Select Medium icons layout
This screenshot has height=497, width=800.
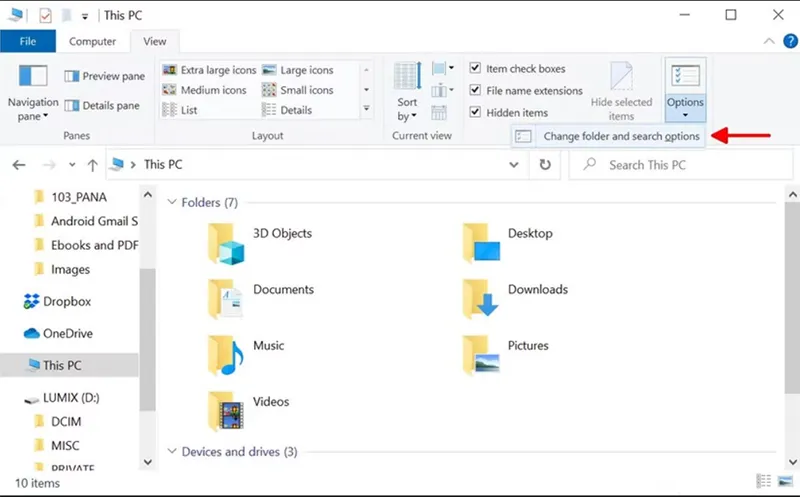204,90
